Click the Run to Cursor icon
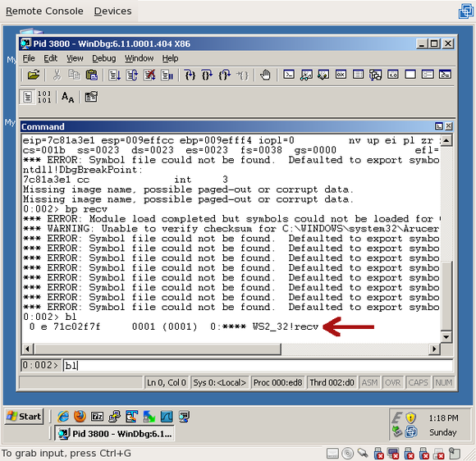The width and height of the screenshot is (476, 461). (x=242, y=75)
